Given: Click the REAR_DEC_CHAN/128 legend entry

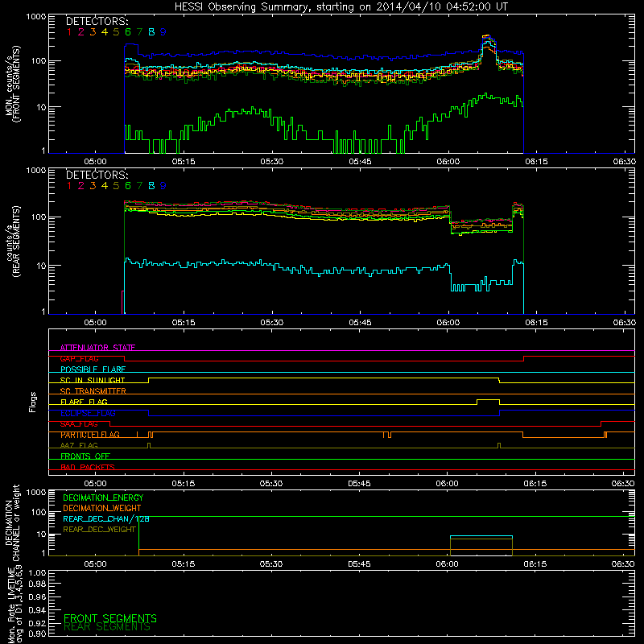Looking at the screenshot, I should click(x=106, y=519).
